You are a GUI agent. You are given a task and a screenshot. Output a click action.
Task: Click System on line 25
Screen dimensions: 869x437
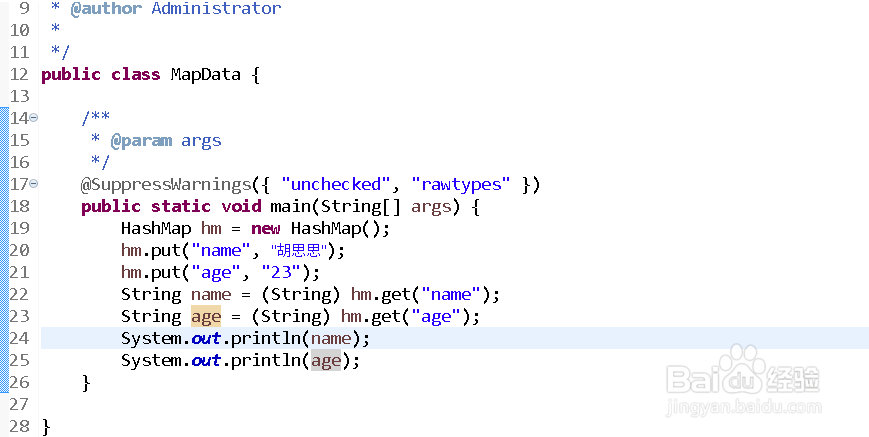151,361
